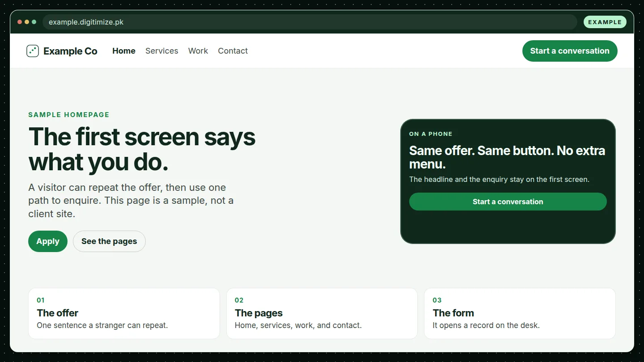Screen dimensions: 644x362
Task: Click text It opens a record on the desk
Action: 486,325
